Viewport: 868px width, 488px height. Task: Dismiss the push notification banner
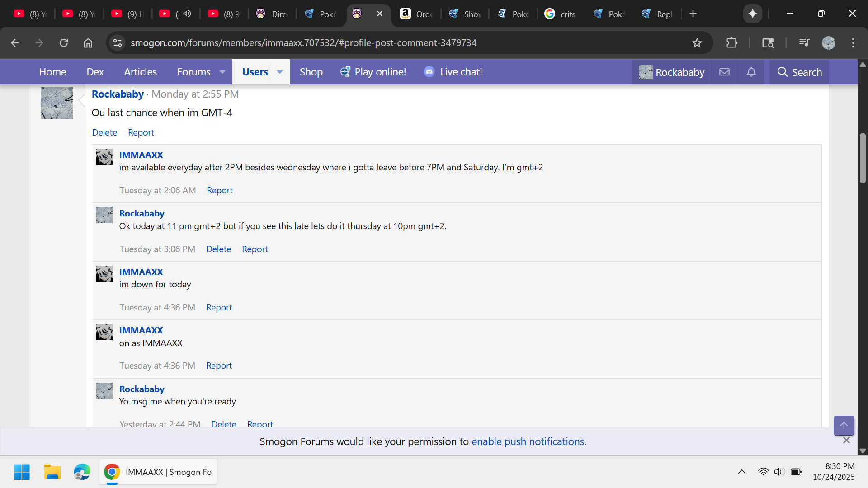pos(846,440)
